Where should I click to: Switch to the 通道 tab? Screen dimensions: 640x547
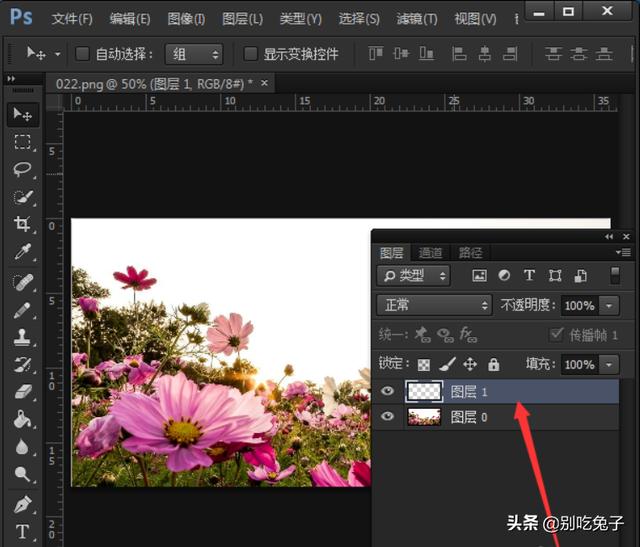[431, 253]
